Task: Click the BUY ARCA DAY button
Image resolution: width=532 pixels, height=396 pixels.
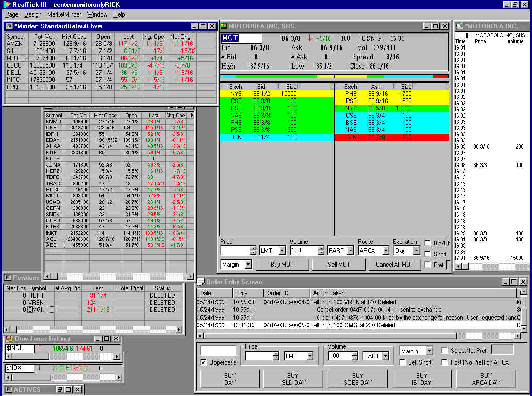Action: [486, 379]
